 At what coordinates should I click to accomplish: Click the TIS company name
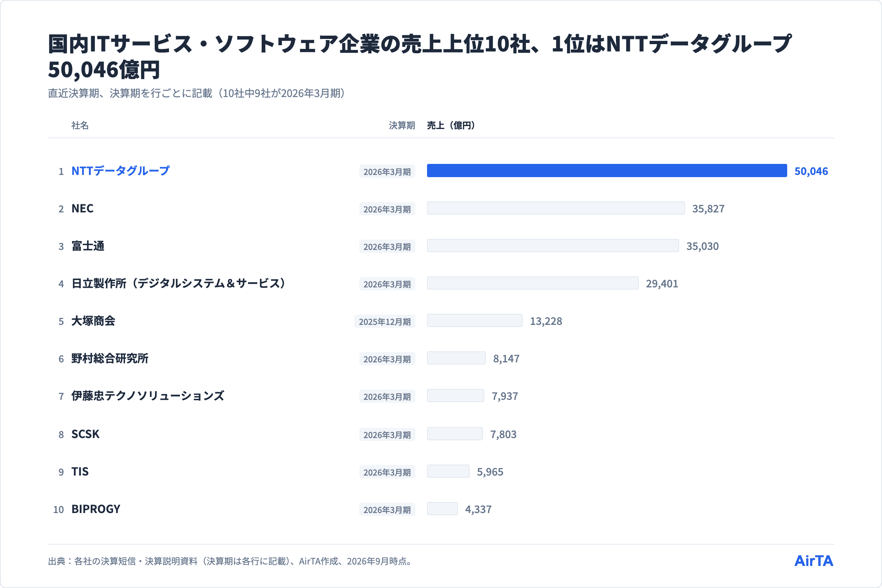(x=80, y=472)
